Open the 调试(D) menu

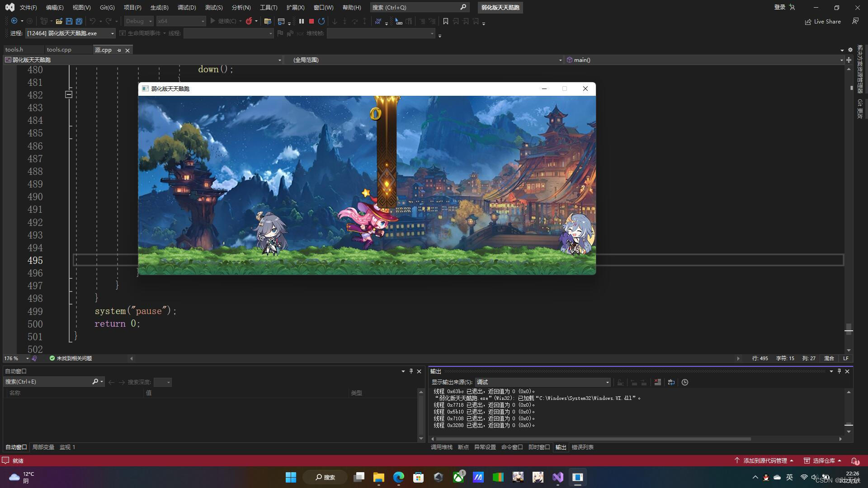tap(187, 8)
